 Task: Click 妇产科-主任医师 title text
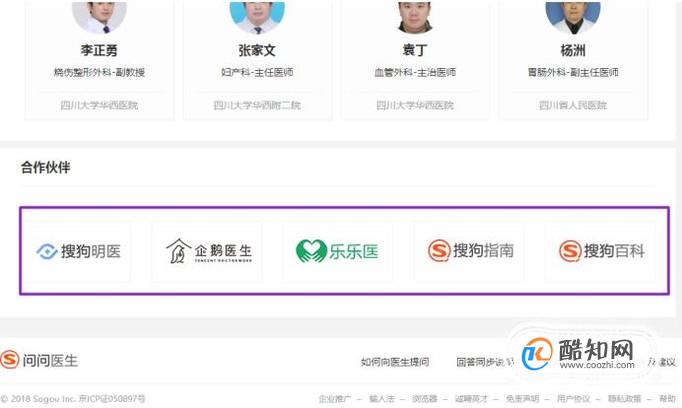(257, 72)
